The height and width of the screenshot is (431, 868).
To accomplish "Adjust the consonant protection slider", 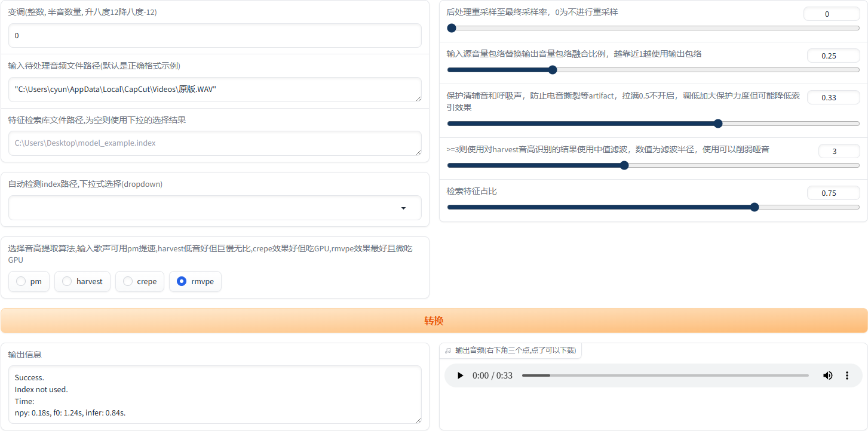I will coord(653,124).
